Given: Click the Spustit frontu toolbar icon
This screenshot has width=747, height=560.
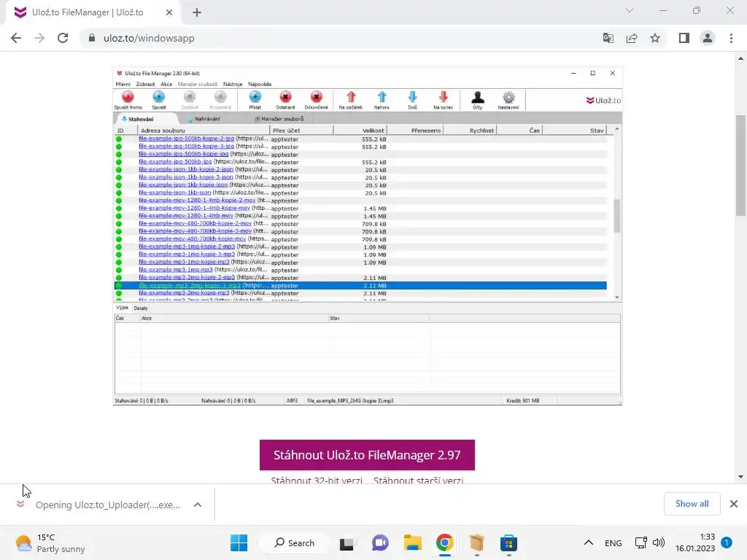Looking at the screenshot, I should coord(128,97).
